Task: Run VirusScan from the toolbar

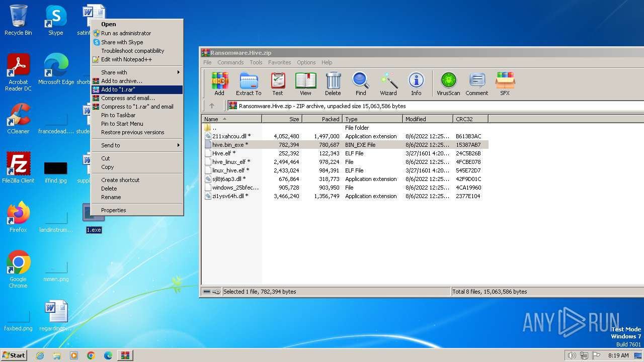Action: pyautogui.click(x=448, y=83)
